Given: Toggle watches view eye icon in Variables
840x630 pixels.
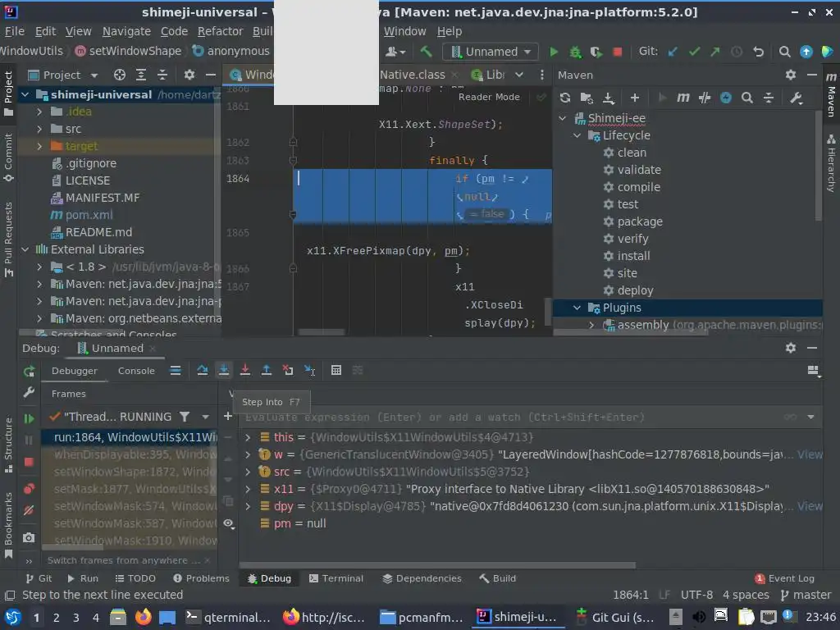Looking at the screenshot, I should [228, 523].
